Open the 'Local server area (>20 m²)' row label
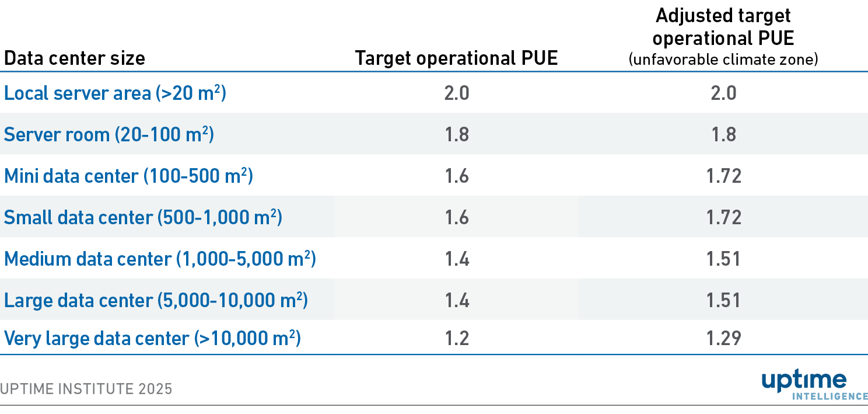 (x=115, y=93)
